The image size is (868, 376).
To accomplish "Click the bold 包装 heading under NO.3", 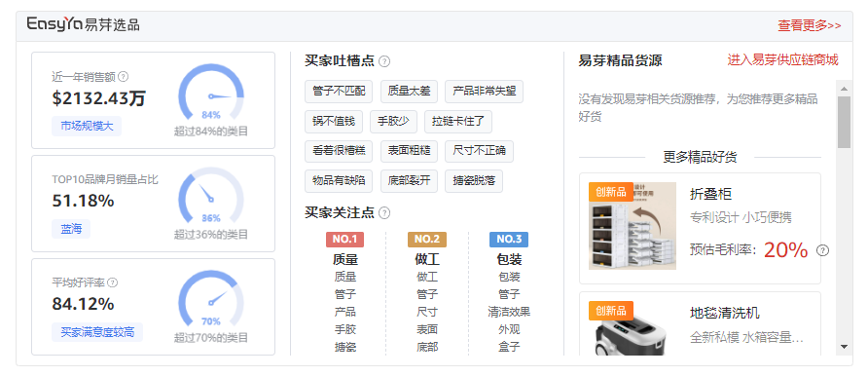I will tap(509, 259).
